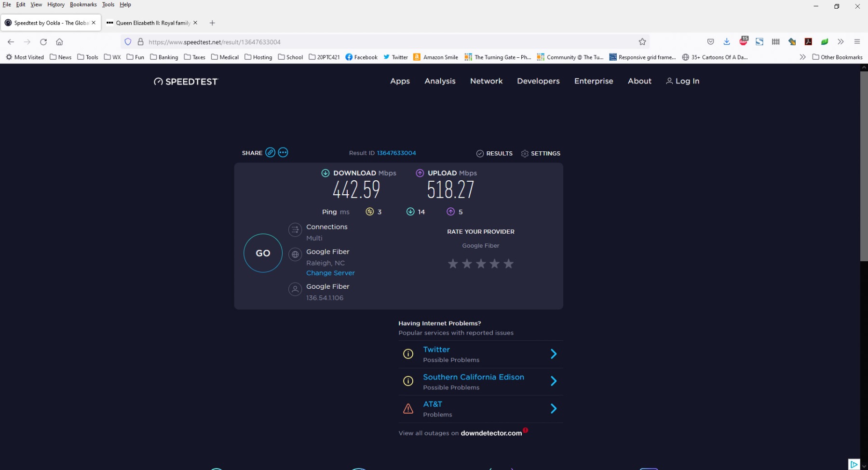Open the Library icon in the toolbar
The width and height of the screenshot is (868, 470).
click(776, 42)
